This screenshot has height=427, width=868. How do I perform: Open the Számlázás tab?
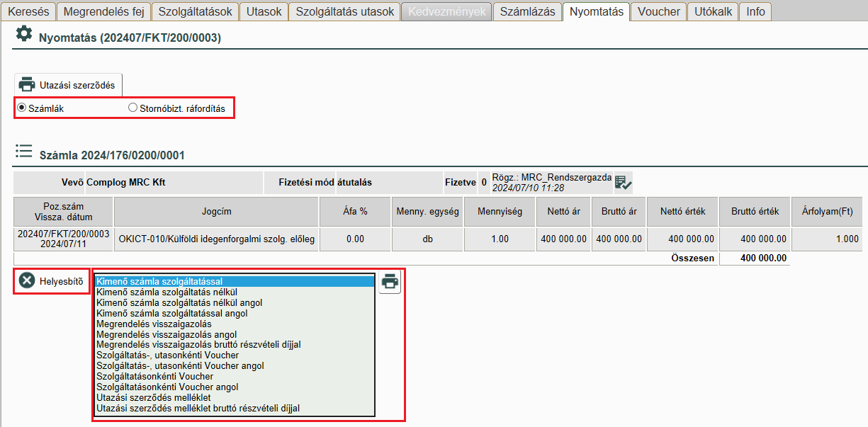pos(527,11)
